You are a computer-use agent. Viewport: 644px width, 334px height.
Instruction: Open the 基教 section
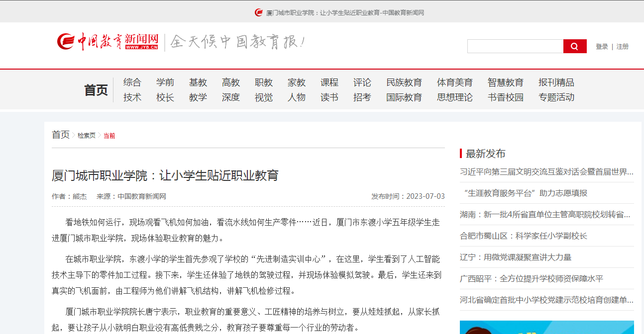pyautogui.click(x=198, y=83)
